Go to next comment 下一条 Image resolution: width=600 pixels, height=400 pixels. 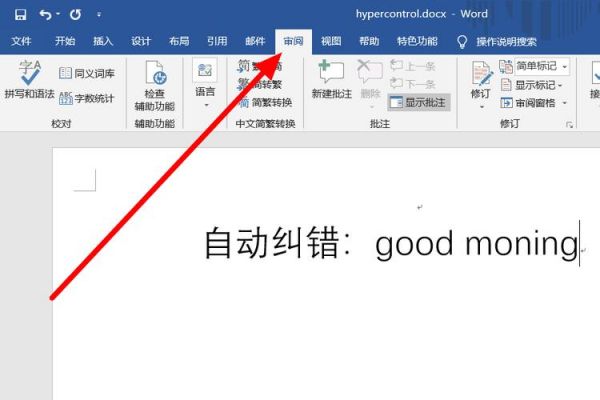[412, 83]
